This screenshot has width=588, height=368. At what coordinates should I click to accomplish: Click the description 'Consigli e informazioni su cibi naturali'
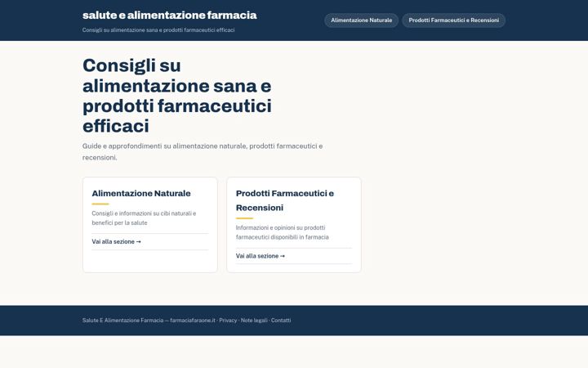click(144, 218)
